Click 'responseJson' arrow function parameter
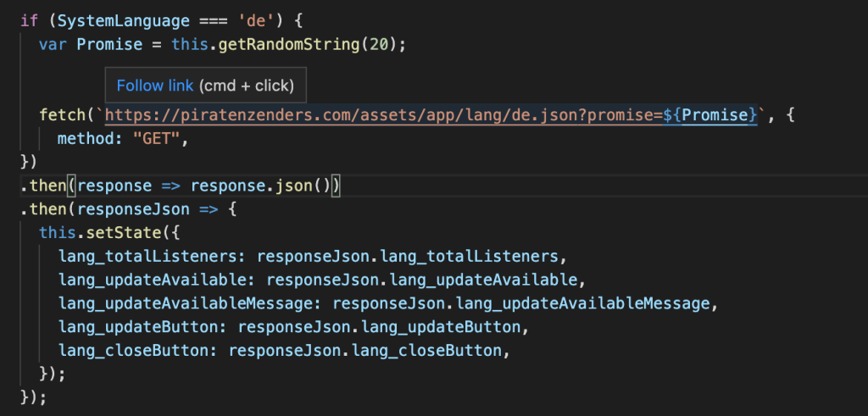This screenshot has height=416, width=868. click(x=132, y=210)
